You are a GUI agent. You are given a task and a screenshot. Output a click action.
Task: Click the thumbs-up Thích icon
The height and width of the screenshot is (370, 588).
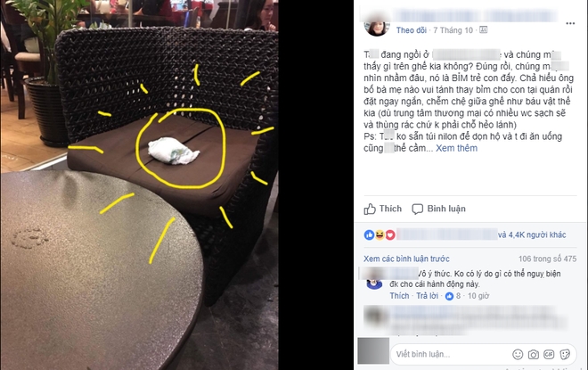point(370,209)
